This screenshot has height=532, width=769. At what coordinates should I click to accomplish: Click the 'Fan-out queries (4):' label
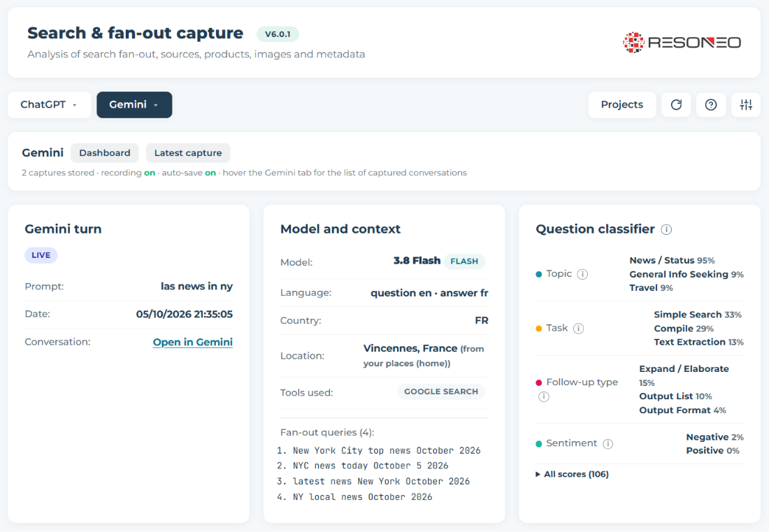tap(327, 433)
